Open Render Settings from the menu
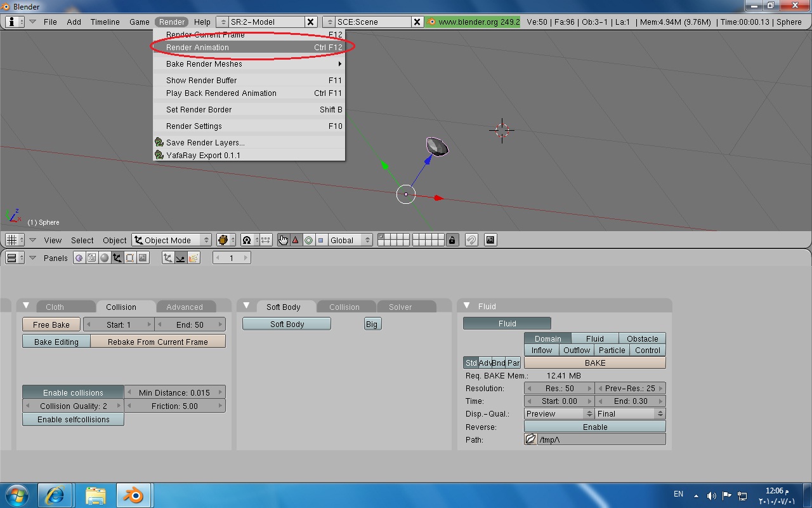The image size is (812, 508). pyautogui.click(x=249, y=126)
